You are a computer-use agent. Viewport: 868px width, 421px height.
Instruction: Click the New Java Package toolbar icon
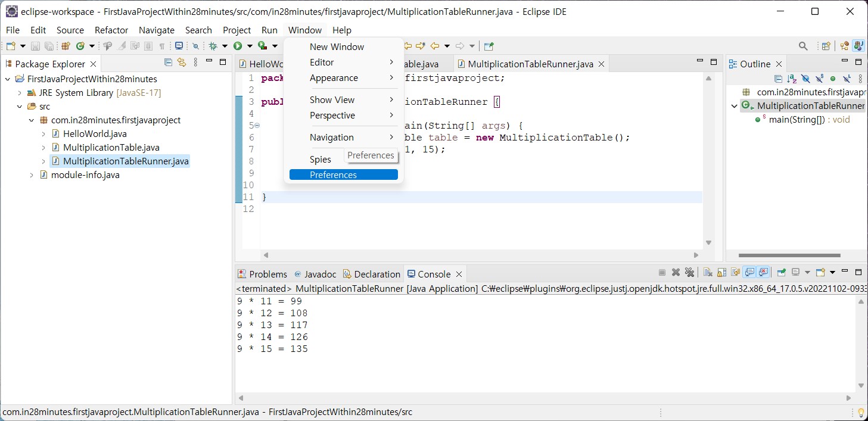click(x=66, y=46)
